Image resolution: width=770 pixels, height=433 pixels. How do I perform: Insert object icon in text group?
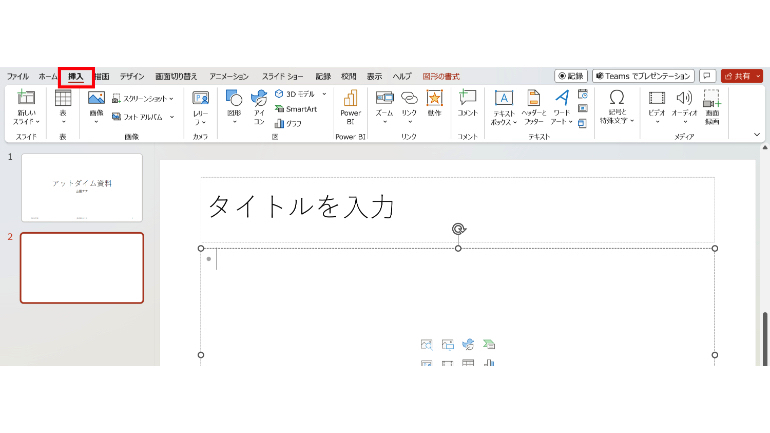(x=582, y=123)
